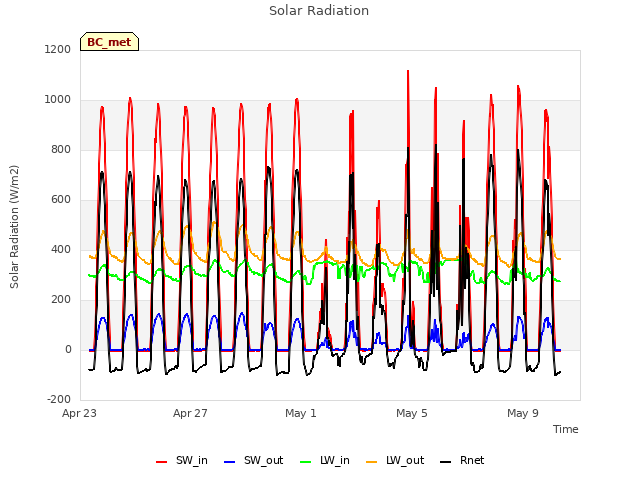Click the 0 y-axis tick label
Screen dimensions: 640x480
pyautogui.click(x=68, y=350)
